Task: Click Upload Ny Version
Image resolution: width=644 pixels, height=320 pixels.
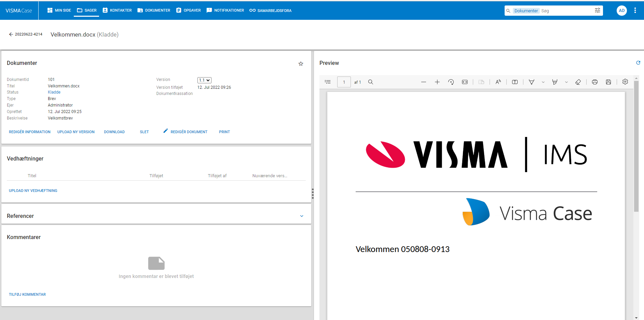Action: click(x=76, y=132)
